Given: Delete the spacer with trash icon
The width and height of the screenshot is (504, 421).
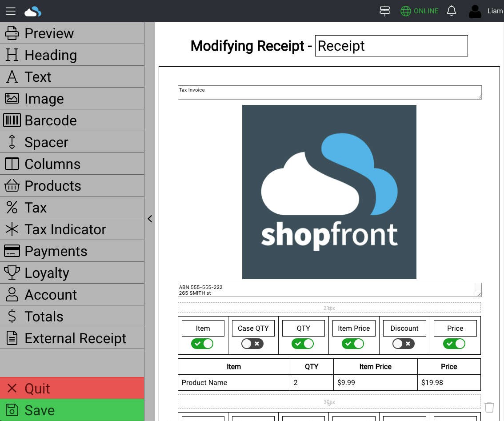Looking at the screenshot, I should 489,407.
